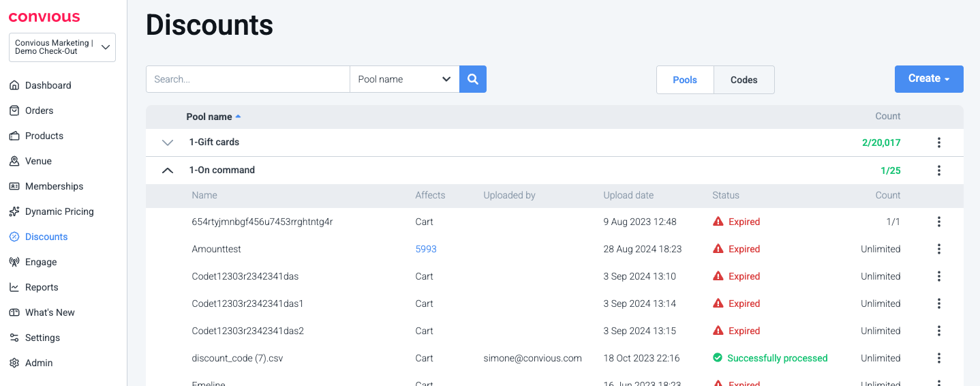The width and height of the screenshot is (980, 386).
Task: Open the Reports chart icon
Action: [14, 287]
